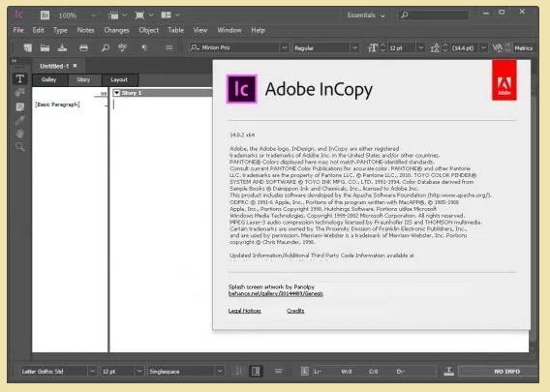Click the Font Size TT icon
The width and height of the screenshot is (550, 392).
click(x=372, y=47)
